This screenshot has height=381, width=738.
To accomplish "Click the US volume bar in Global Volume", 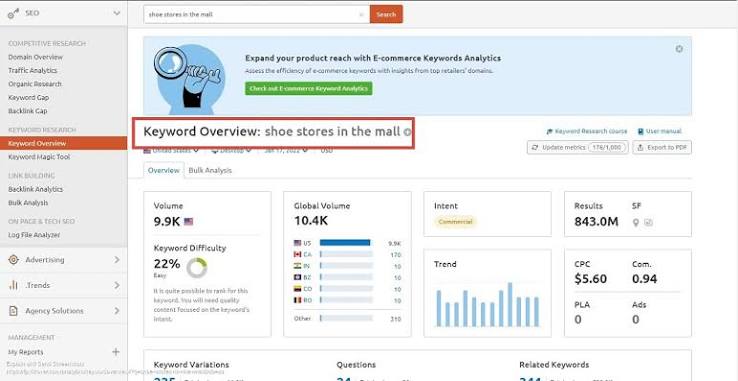I will tap(345, 243).
